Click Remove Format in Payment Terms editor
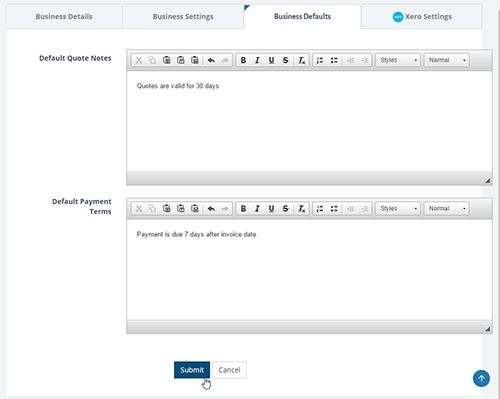Screen dimensions: 500x399 tap(301, 209)
